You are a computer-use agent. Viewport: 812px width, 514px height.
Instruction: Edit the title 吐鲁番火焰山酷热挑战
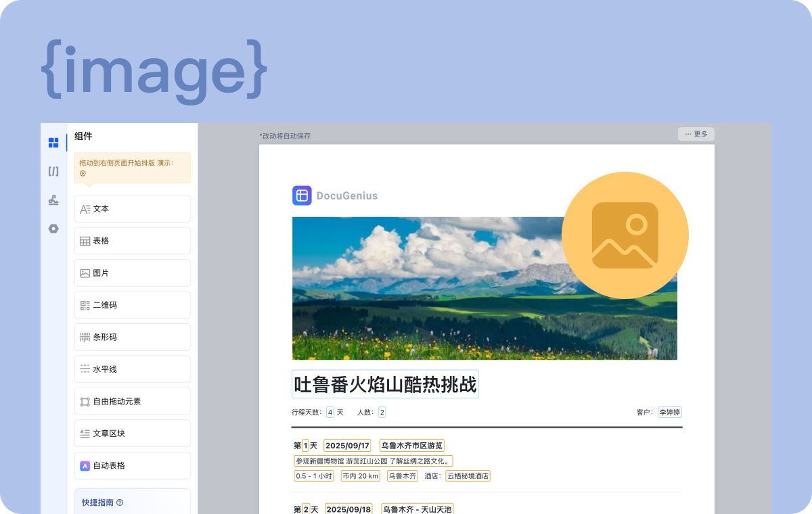(x=385, y=384)
